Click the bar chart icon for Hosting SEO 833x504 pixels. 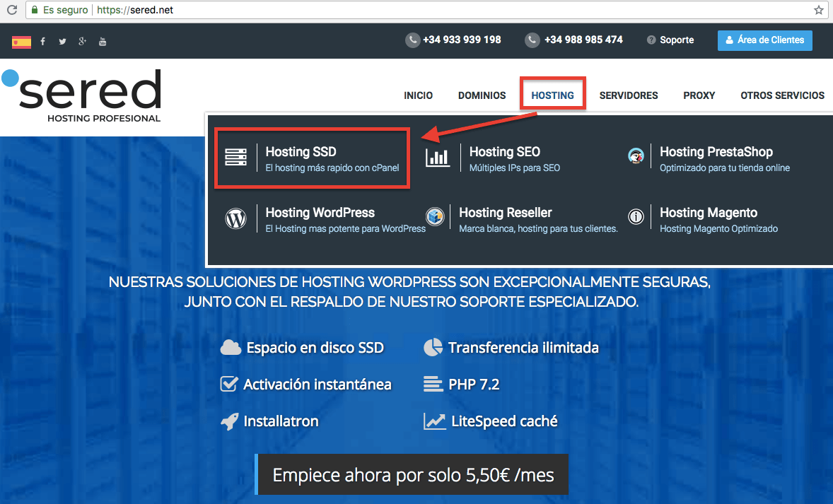pyautogui.click(x=438, y=157)
